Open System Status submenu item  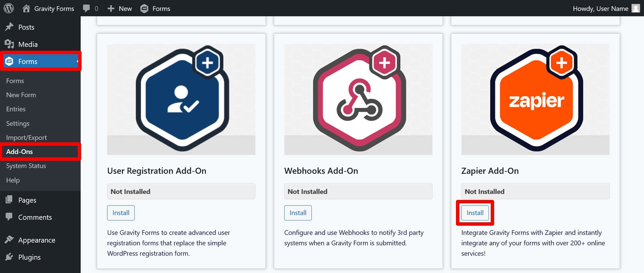point(26,166)
